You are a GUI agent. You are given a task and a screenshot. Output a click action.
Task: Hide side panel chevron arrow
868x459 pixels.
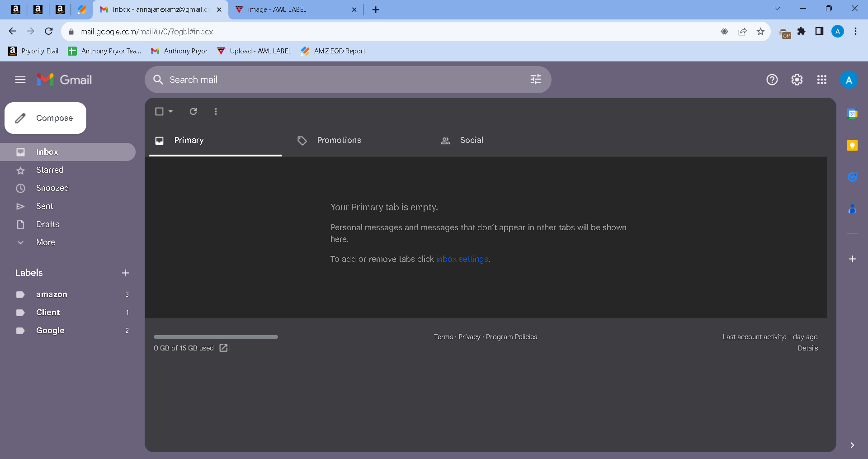[x=852, y=445]
